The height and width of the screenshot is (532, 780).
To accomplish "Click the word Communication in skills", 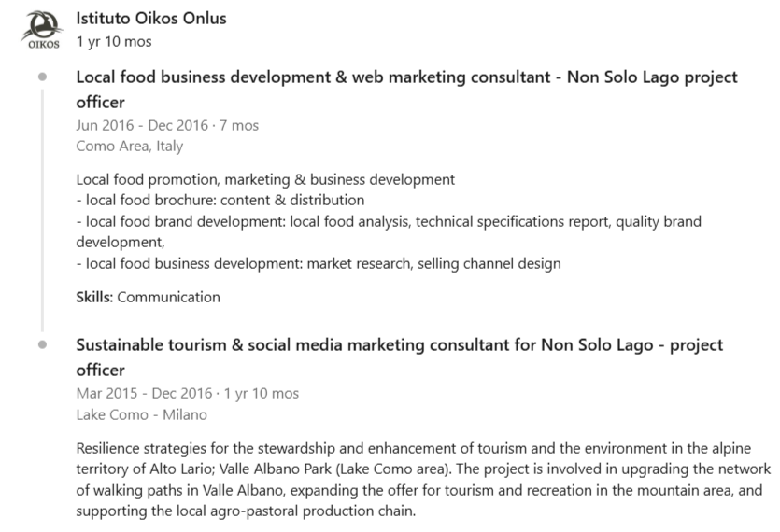I will (x=169, y=297).
